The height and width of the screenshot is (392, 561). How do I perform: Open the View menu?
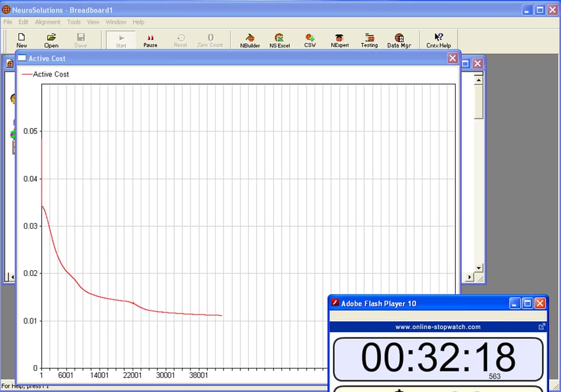click(x=93, y=22)
